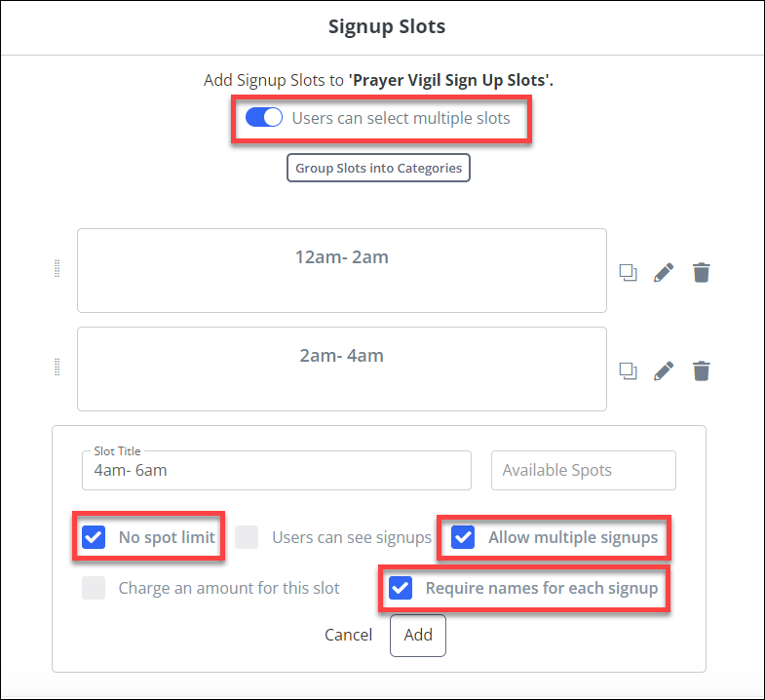Duplicate the 12am- 2am slot
Viewport: 765px width, 700px height.
click(x=629, y=273)
